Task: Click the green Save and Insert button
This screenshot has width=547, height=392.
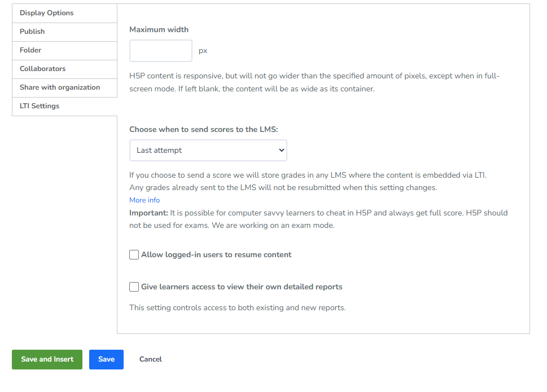Action: coord(47,359)
